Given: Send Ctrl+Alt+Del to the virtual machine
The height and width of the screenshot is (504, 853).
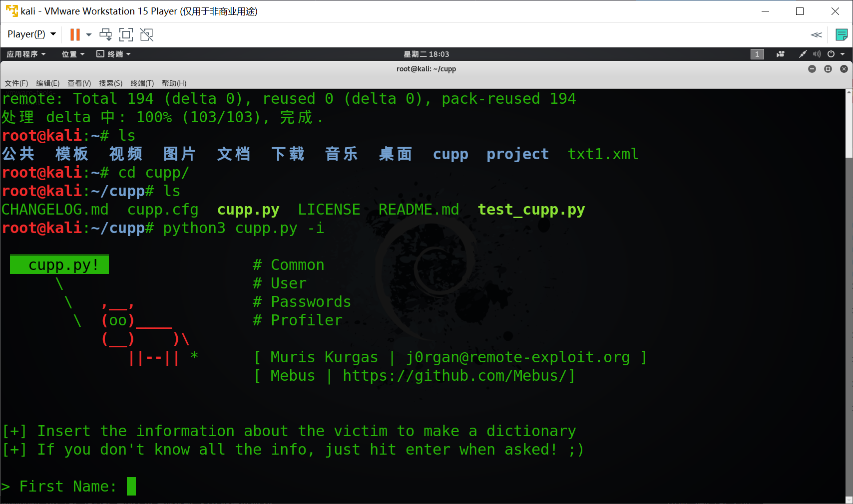Looking at the screenshot, I should coord(105,34).
